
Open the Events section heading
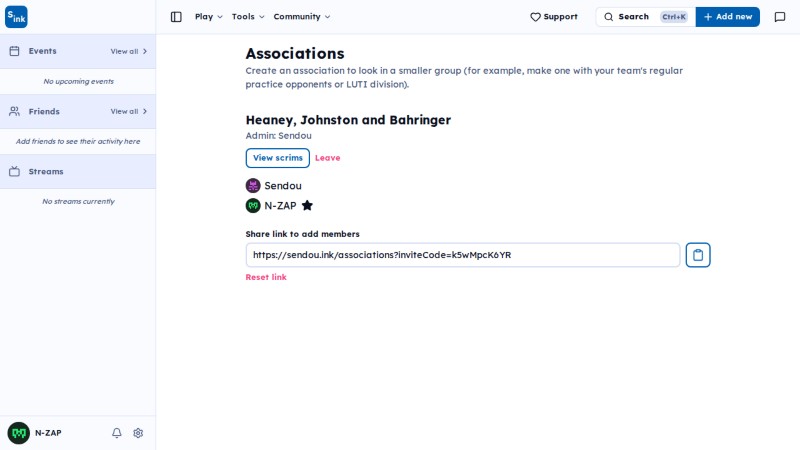tap(42, 51)
